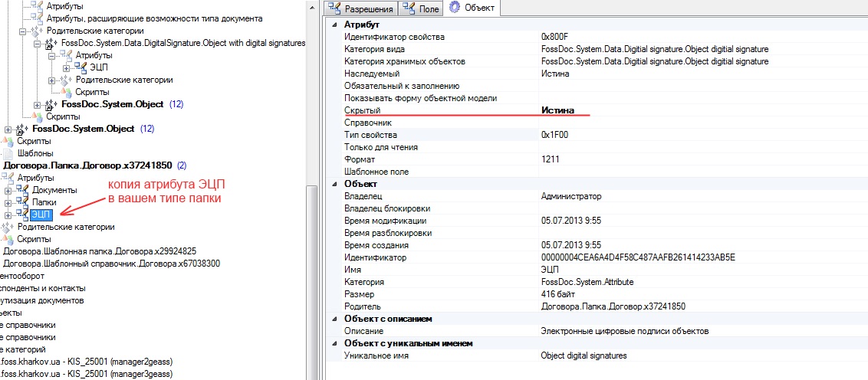Click the Категория вида property value
This screenshot has height=380, width=868.
pos(655,49)
